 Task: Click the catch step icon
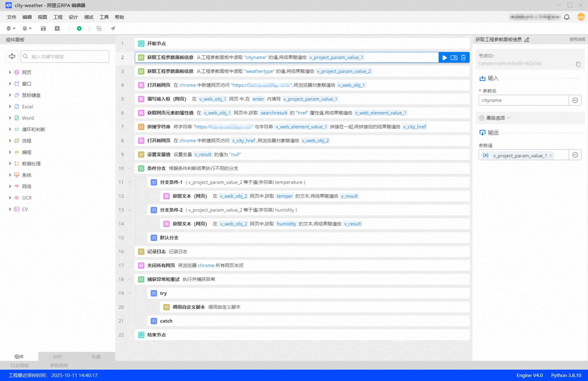pyautogui.click(x=154, y=321)
